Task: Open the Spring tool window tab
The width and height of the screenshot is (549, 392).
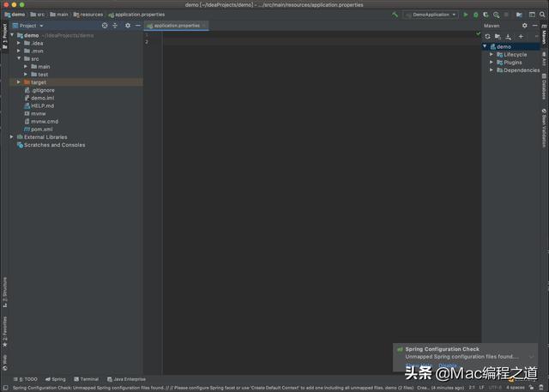Action: tap(55, 379)
